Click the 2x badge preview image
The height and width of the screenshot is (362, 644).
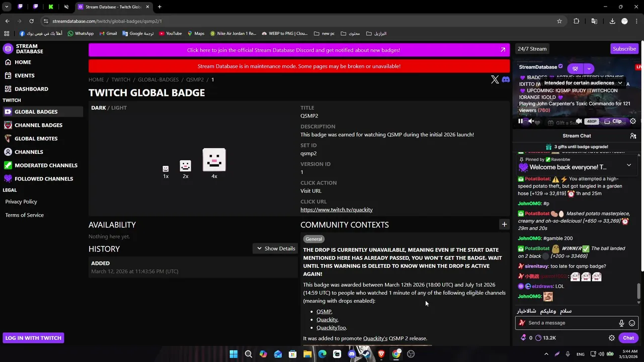(186, 166)
